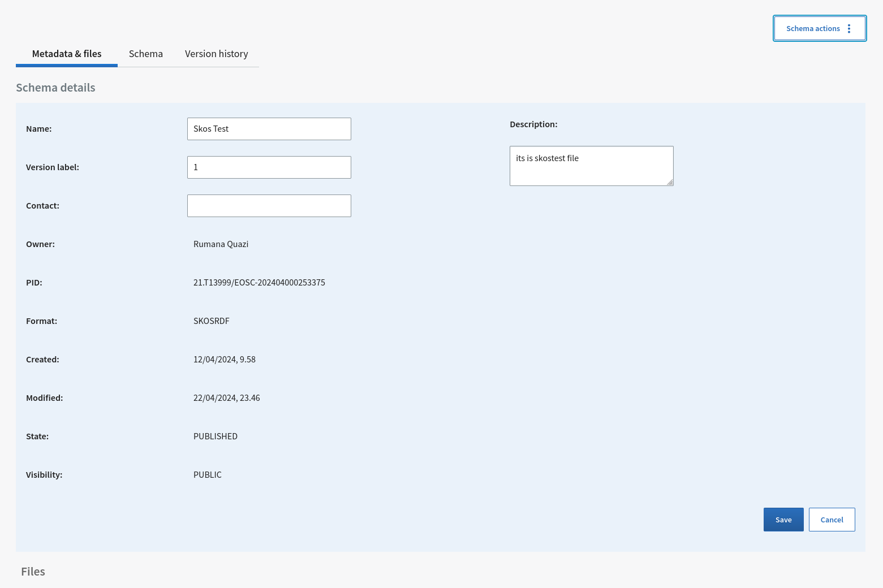Grab the Description textarea resize handle
This screenshot has height=588, width=883.
point(670,182)
